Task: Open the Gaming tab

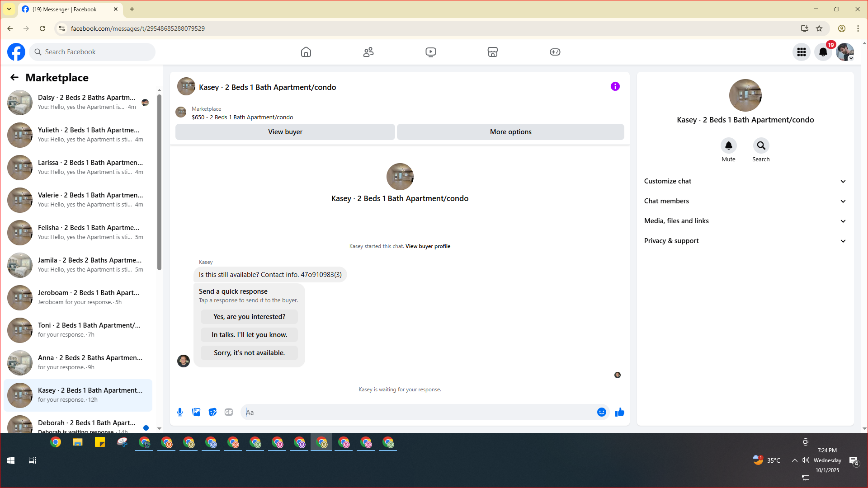Action: click(555, 52)
